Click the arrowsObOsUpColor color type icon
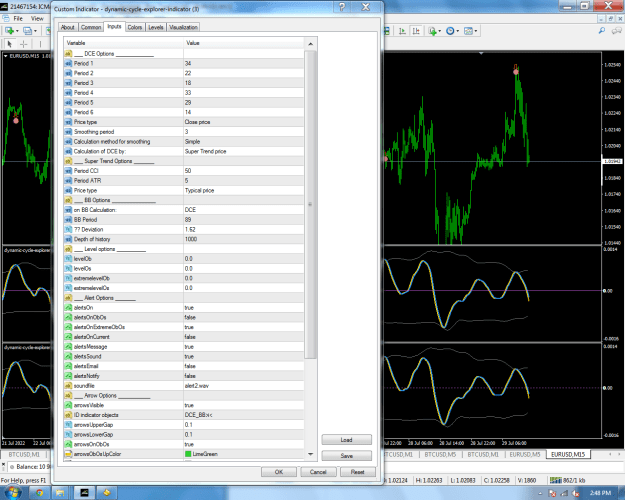This screenshot has height=500, width=625. pyautogui.click(x=68, y=454)
